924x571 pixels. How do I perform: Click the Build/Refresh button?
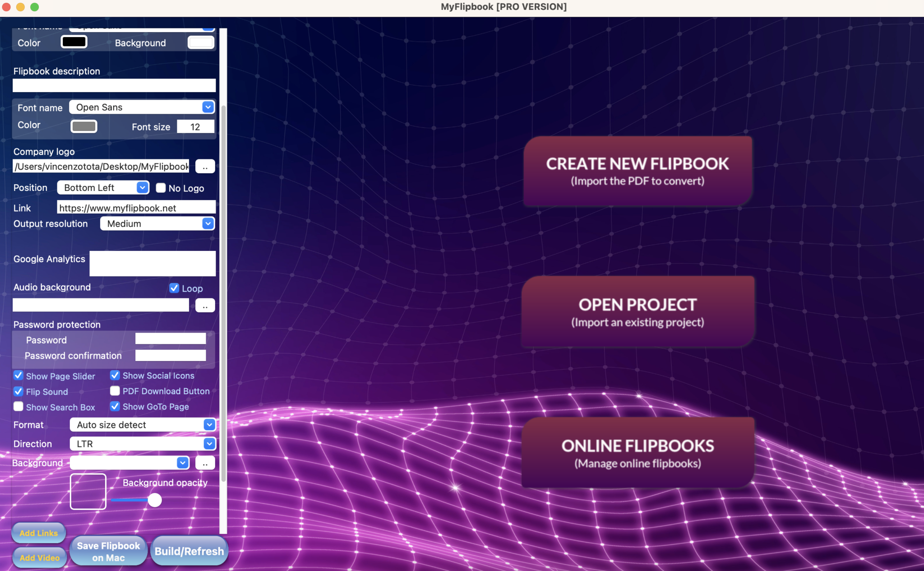tap(189, 551)
